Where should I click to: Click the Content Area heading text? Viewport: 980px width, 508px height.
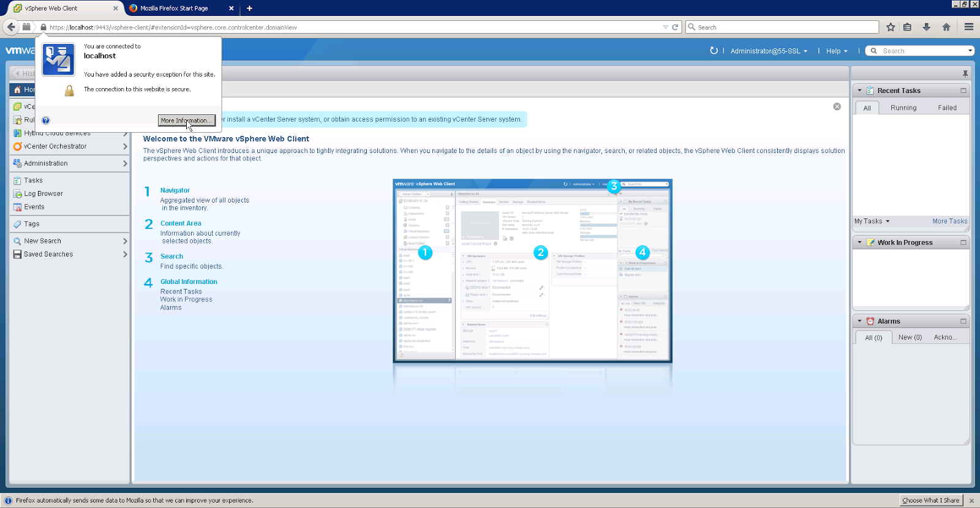pyautogui.click(x=181, y=223)
